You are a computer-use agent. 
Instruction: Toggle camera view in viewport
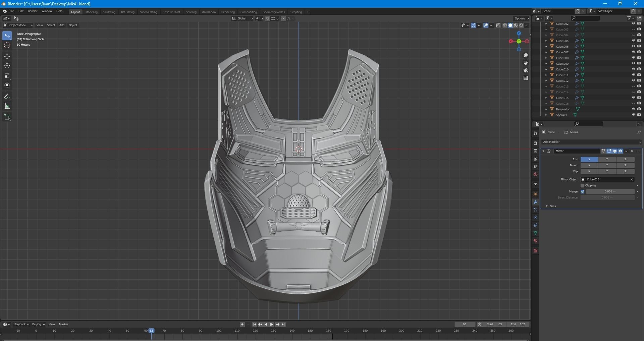coord(526,70)
